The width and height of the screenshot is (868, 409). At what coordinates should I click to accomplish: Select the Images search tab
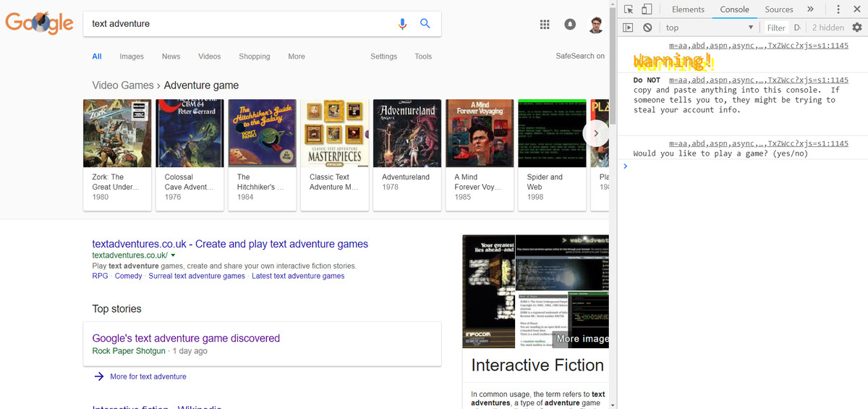pos(132,56)
